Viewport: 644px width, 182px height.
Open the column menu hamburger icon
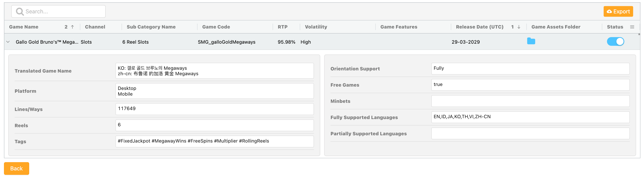(632, 27)
